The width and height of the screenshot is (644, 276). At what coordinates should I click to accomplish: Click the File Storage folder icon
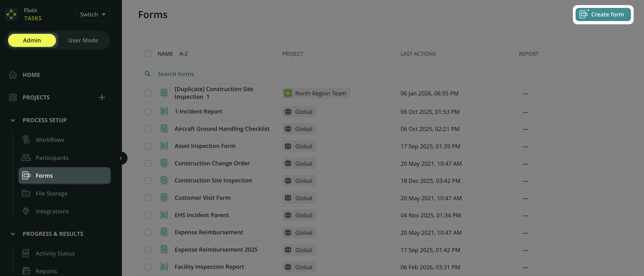26,193
